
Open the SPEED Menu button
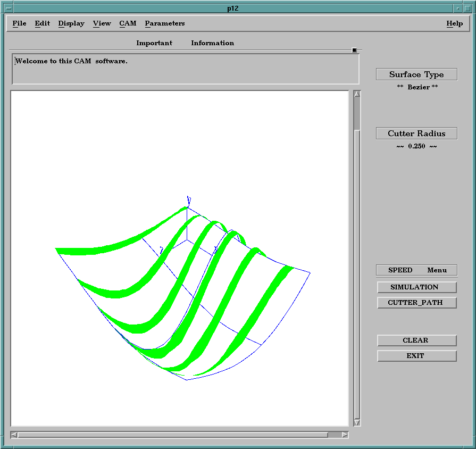pyautogui.click(x=416, y=270)
